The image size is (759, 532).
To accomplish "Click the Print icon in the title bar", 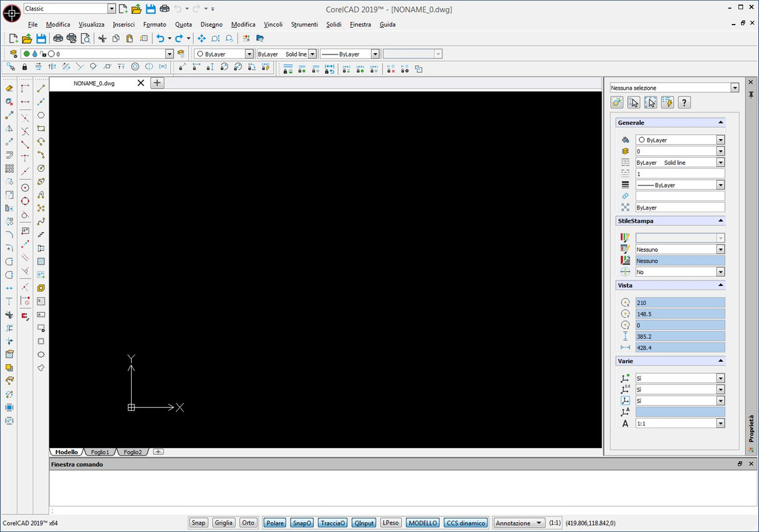I will [164, 9].
